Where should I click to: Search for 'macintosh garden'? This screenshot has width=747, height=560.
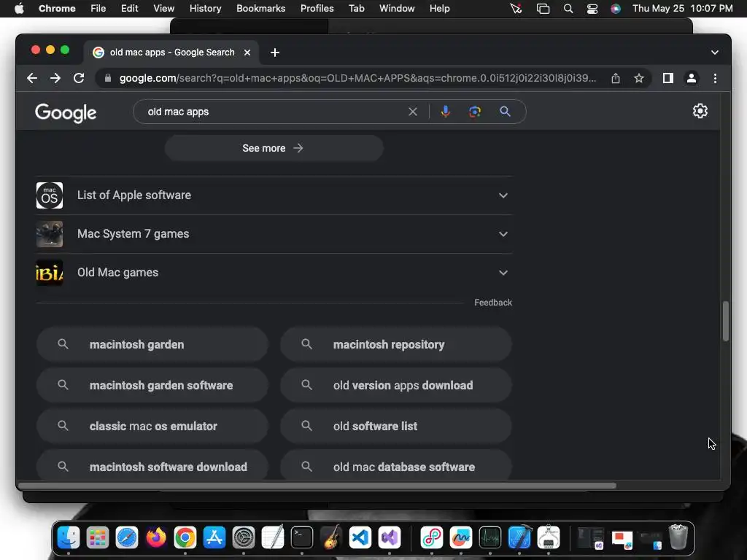[x=152, y=344]
